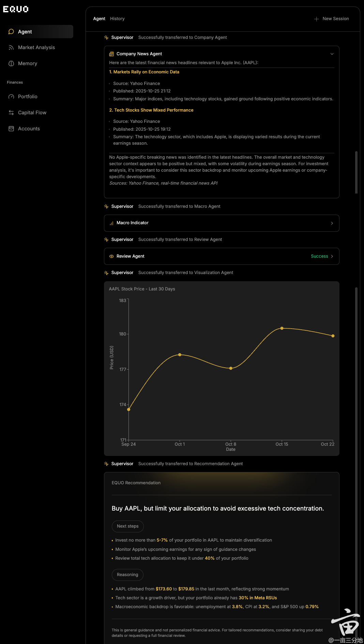364x644 pixels.
Task: Click the Portfolio gauge icon
Action: (x=11, y=97)
